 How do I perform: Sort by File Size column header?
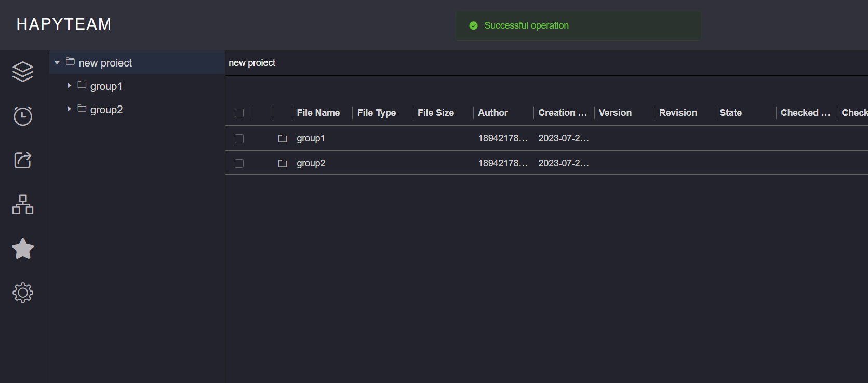pyautogui.click(x=436, y=113)
